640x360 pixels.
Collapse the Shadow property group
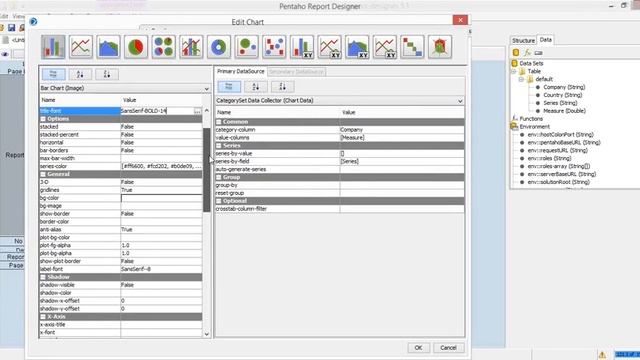point(43,277)
